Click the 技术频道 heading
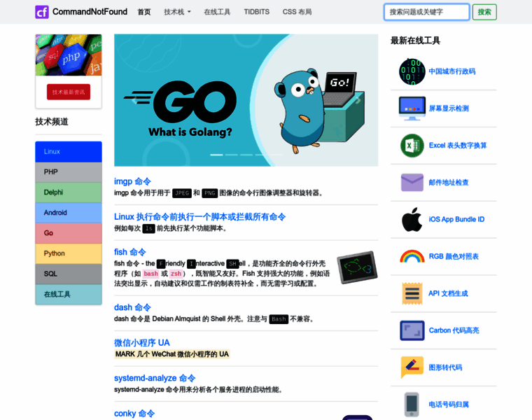This screenshot has width=532, height=420. tap(52, 122)
